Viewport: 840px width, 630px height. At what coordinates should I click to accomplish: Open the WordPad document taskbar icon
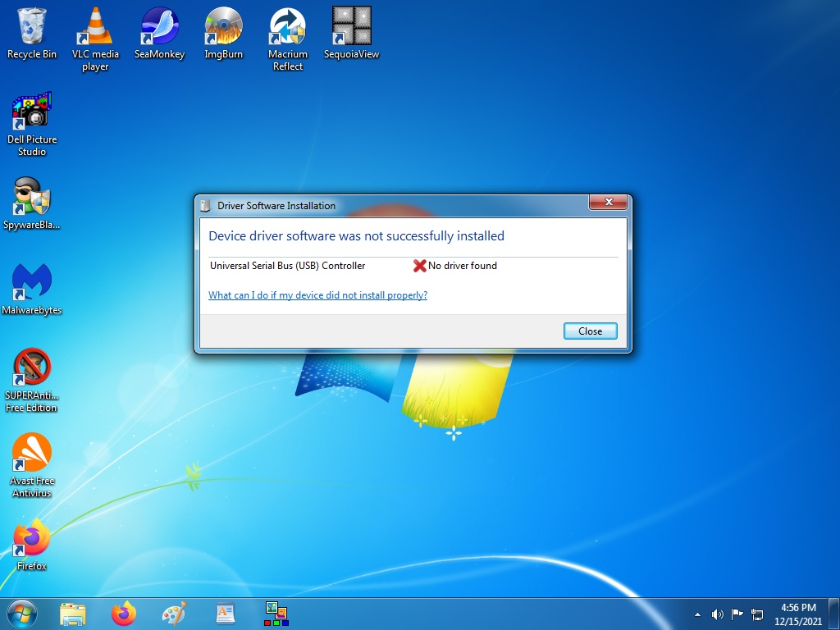click(225, 614)
